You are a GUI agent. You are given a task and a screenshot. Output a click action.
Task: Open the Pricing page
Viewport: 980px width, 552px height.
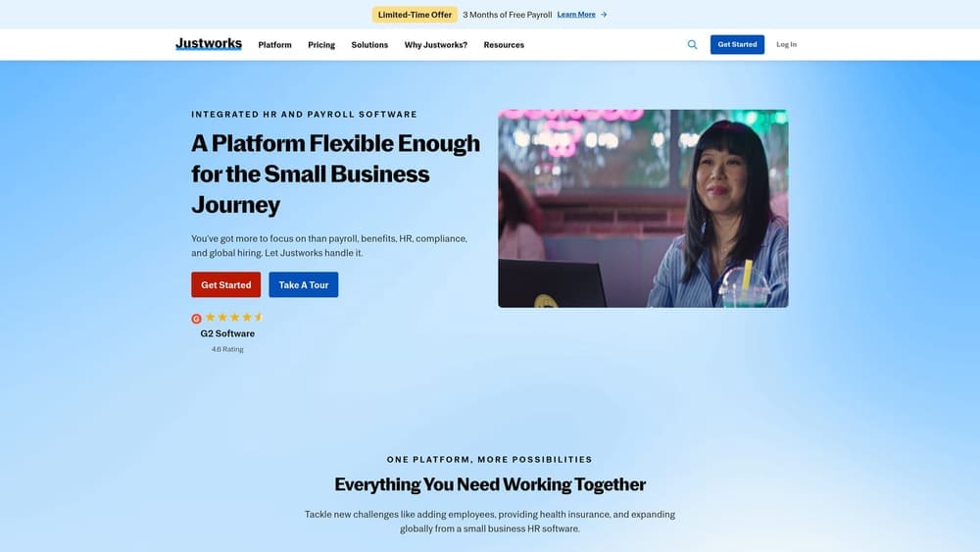(321, 45)
